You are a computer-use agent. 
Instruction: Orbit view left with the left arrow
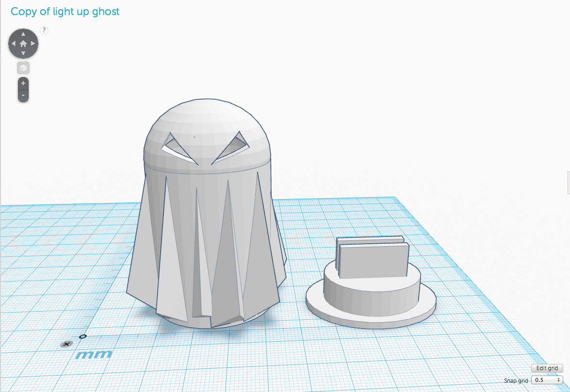(x=14, y=44)
